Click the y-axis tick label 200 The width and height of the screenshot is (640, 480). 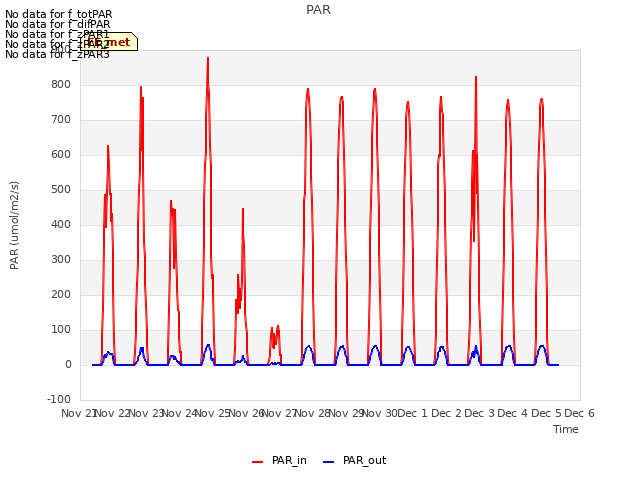pos(61,295)
